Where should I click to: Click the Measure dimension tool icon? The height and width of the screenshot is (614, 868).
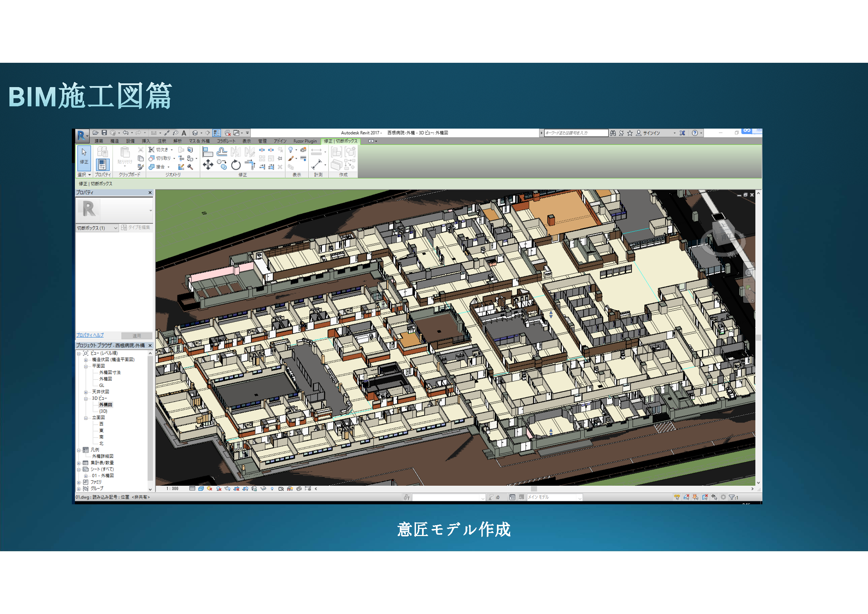click(316, 165)
